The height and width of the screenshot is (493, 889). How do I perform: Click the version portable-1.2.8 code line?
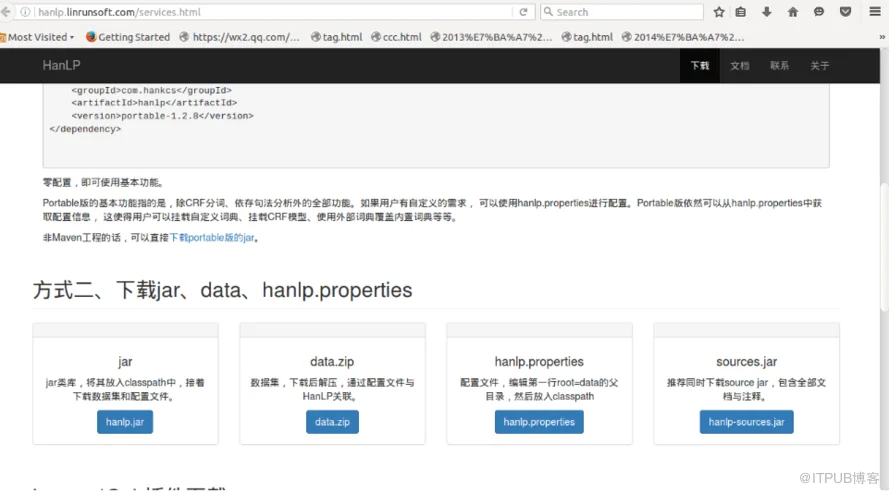click(162, 116)
